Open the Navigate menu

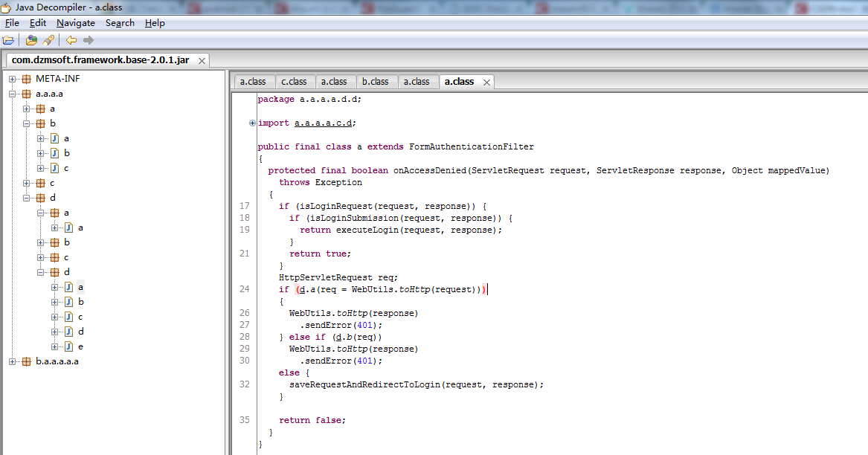(x=76, y=23)
